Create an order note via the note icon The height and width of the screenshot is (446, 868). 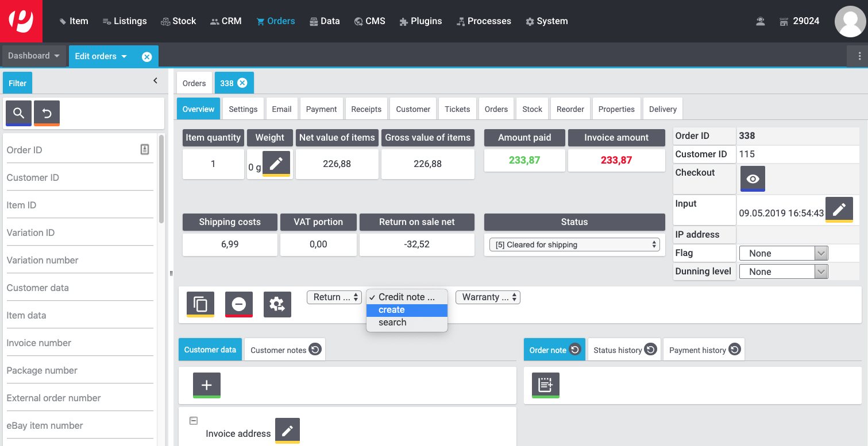(545, 385)
